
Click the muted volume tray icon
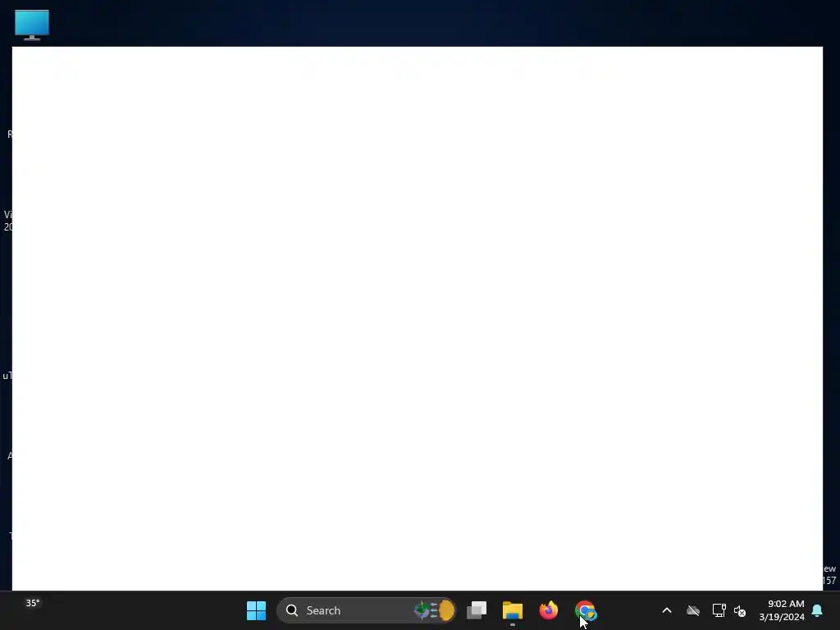coord(740,610)
